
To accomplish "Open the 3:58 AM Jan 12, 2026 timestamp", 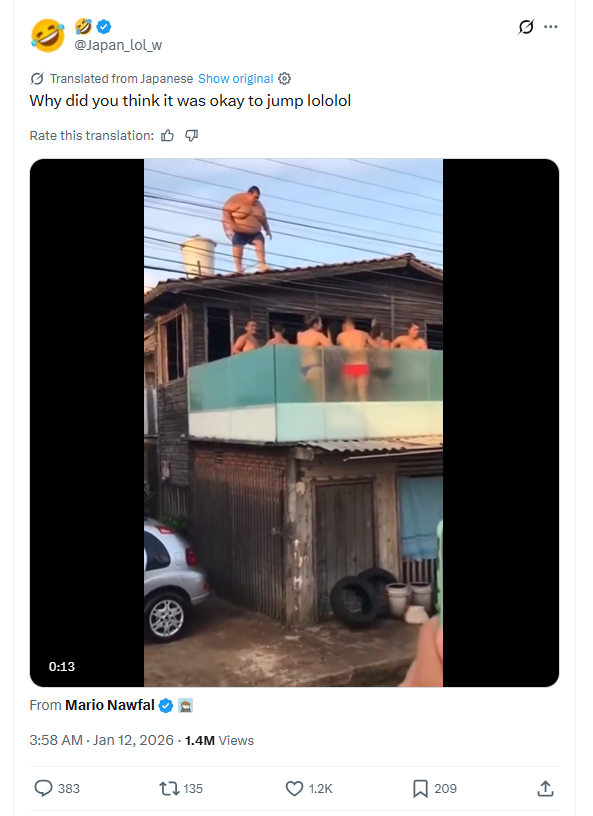I will [102, 741].
